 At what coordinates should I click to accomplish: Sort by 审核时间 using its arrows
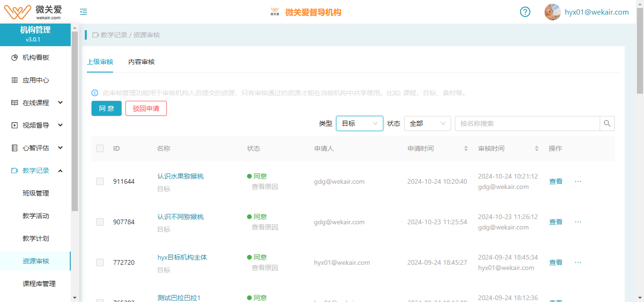tap(537, 148)
